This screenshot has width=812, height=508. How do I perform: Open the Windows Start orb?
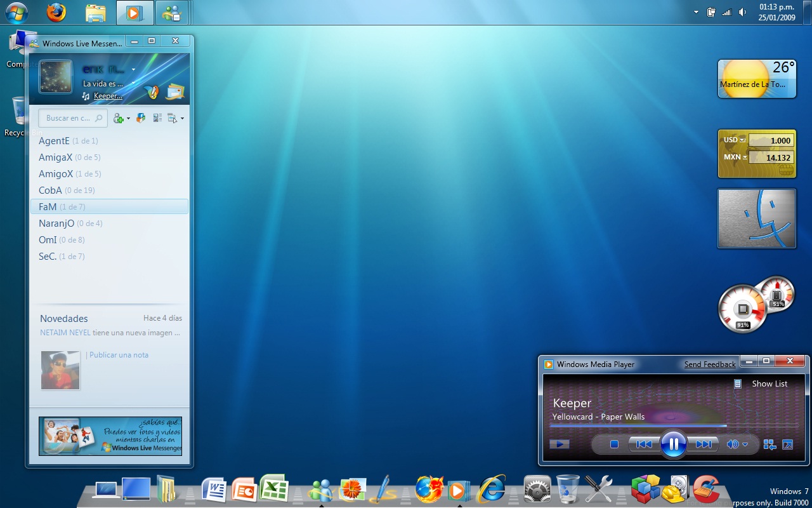[16, 12]
